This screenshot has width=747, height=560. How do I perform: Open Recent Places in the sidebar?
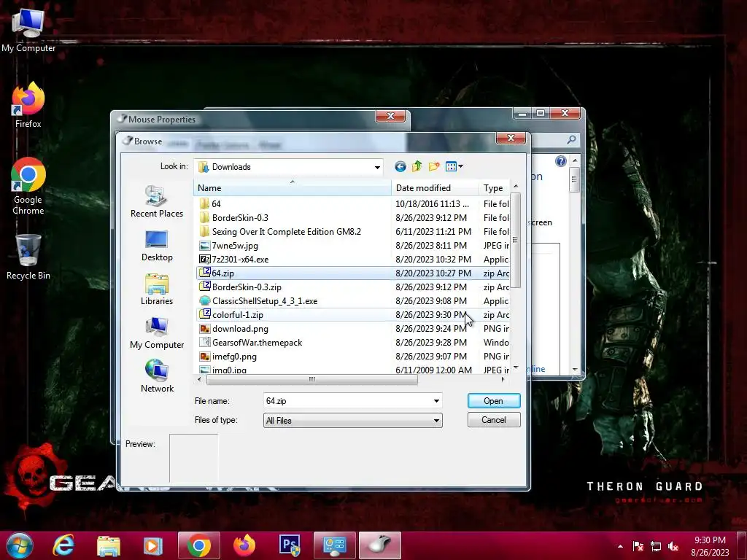pyautogui.click(x=157, y=202)
